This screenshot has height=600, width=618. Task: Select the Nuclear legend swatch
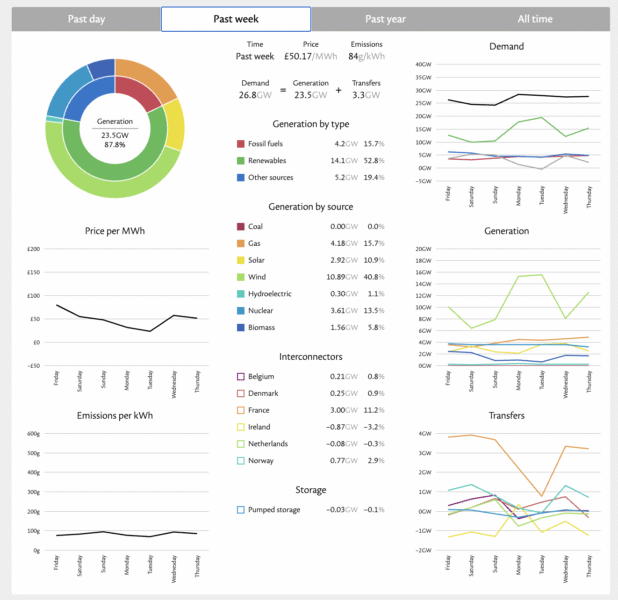tap(240, 311)
